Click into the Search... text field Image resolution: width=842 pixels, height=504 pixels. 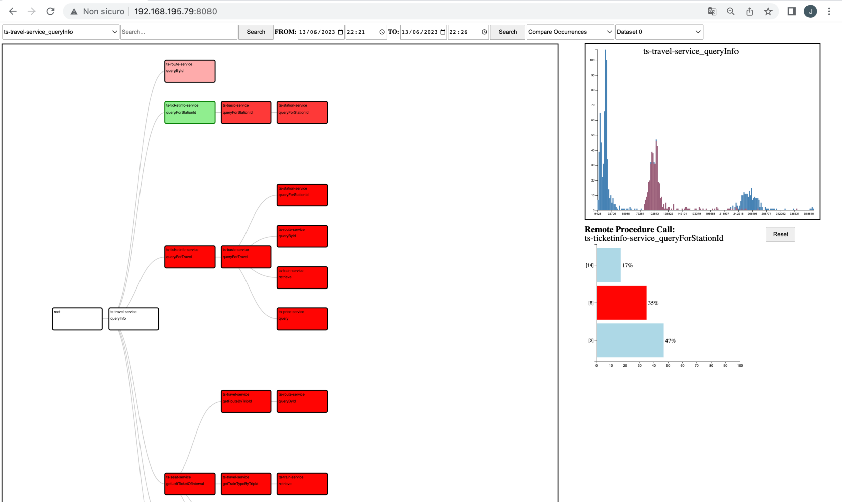[179, 32]
